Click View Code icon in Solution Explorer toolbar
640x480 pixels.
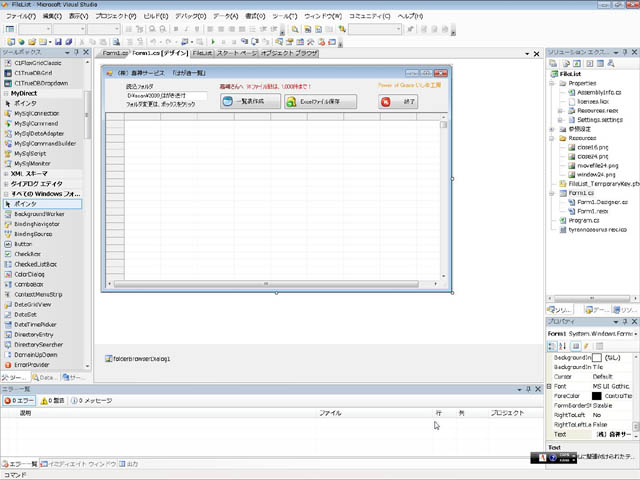(590, 63)
